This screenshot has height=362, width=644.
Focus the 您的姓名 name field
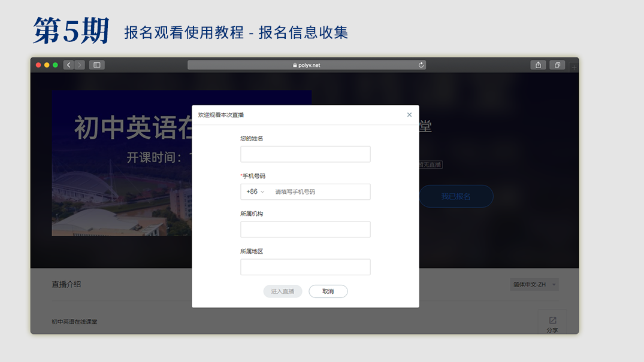click(x=305, y=154)
